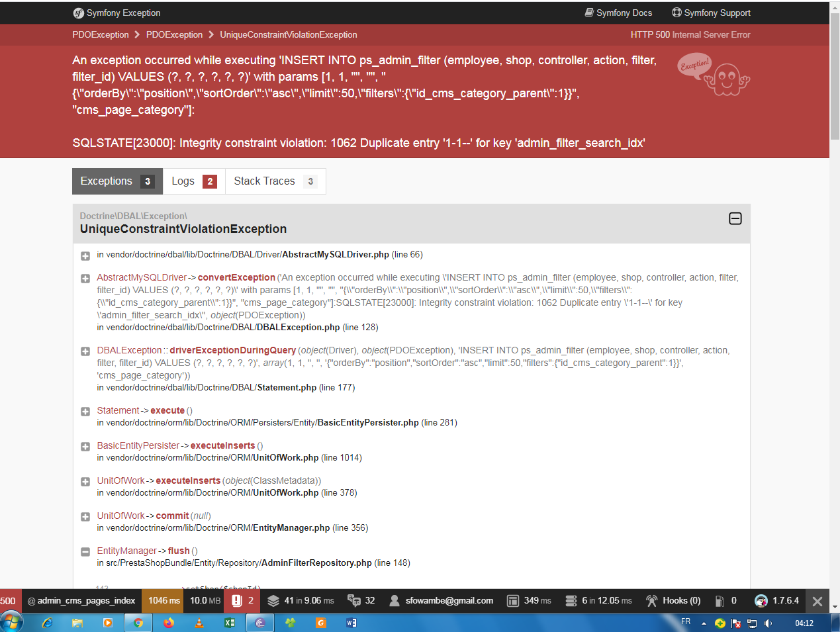The image size is (840, 632).
Task: Click the scrollbar down arrow
Action: coord(835,607)
